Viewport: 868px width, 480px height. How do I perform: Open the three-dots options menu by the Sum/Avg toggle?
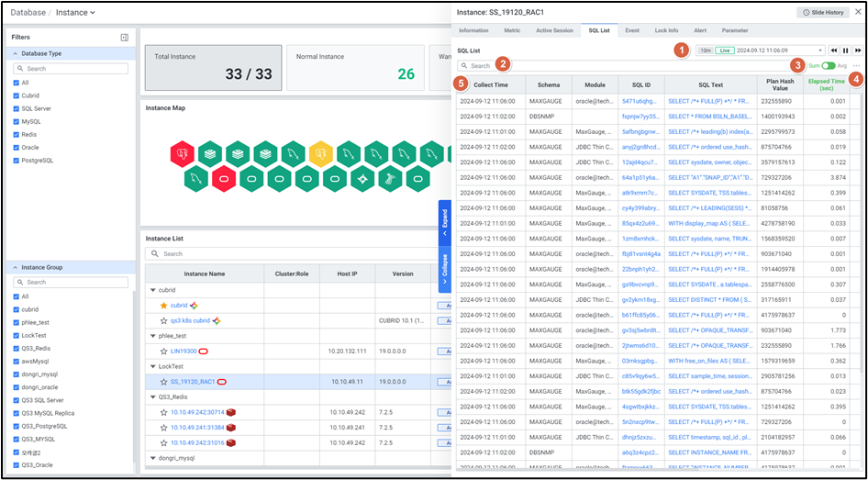[x=857, y=66]
